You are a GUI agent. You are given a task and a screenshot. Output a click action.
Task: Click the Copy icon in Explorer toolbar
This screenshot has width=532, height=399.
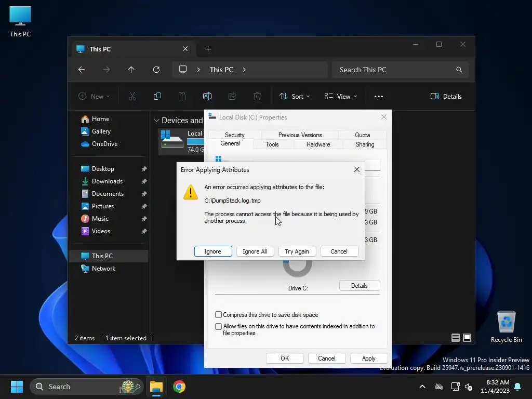point(157,96)
